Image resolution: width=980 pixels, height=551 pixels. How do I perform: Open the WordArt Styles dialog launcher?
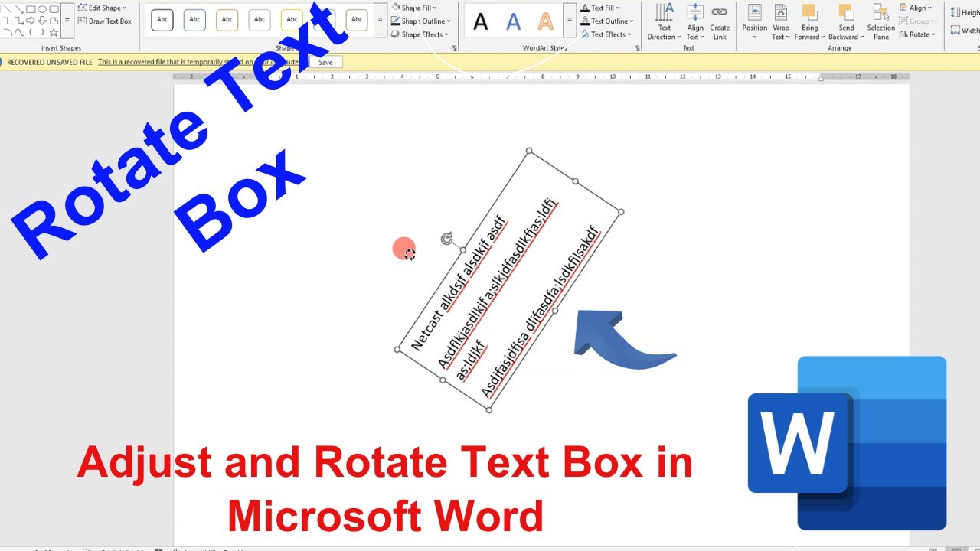(x=637, y=48)
